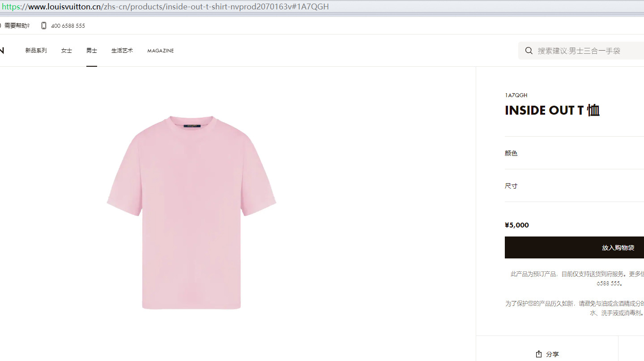This screenshot has height=361, width=644.
Task: Click the pink T-shirt product image
Action: click(x=192, y=212)
